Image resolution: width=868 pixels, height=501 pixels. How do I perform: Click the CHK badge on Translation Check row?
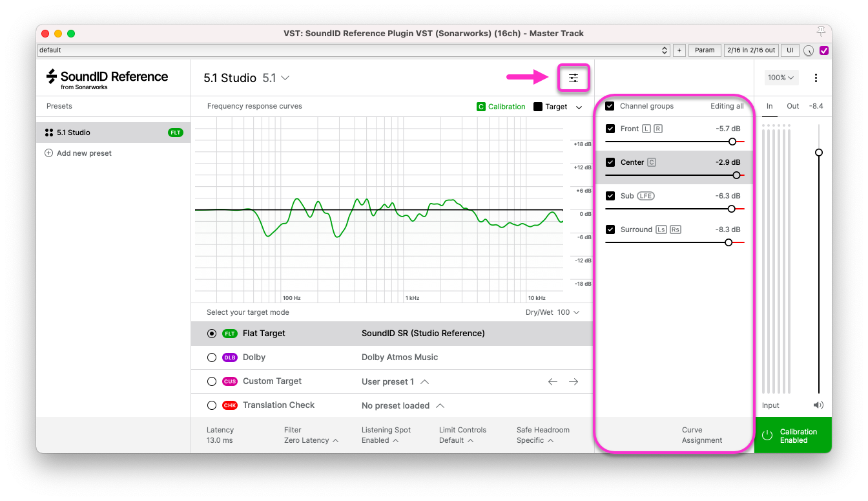click(230, 405)
